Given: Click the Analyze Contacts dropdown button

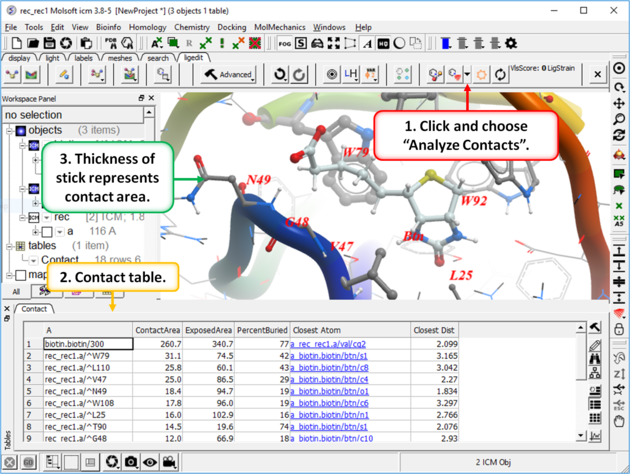Looking at the screenshot, I should point(466,75).
